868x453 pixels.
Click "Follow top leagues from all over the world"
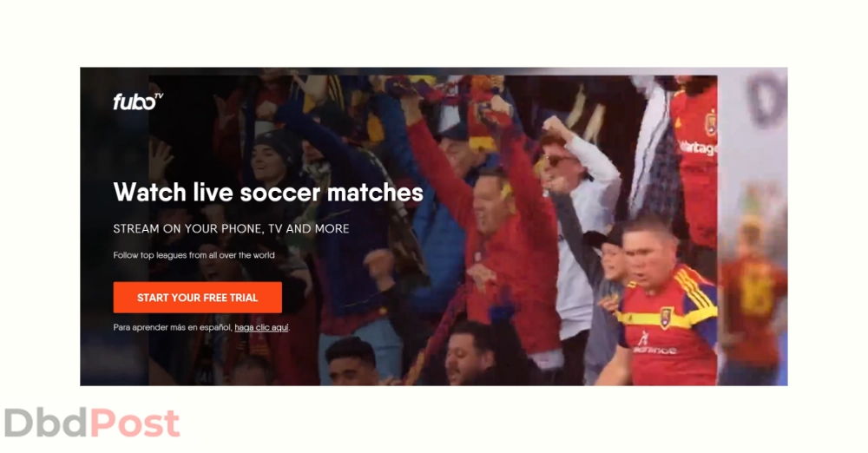tap(194, 255)
